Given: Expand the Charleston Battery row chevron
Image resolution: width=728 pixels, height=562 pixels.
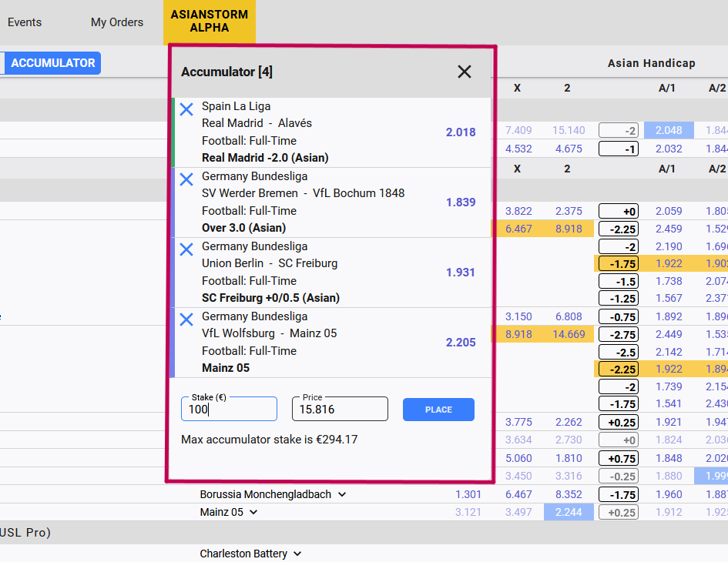Looking at the screenshot, I should 297,554.
